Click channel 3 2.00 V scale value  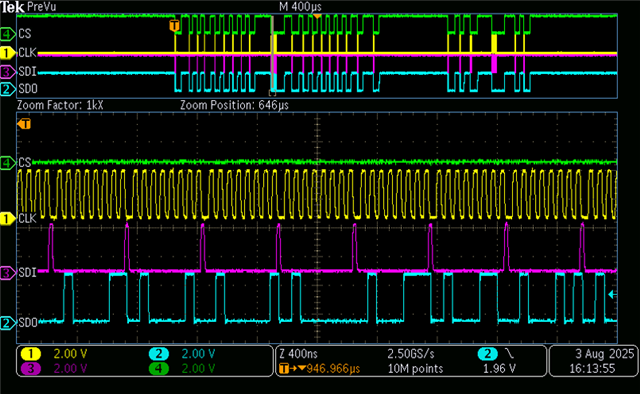[x=70, y=369]
